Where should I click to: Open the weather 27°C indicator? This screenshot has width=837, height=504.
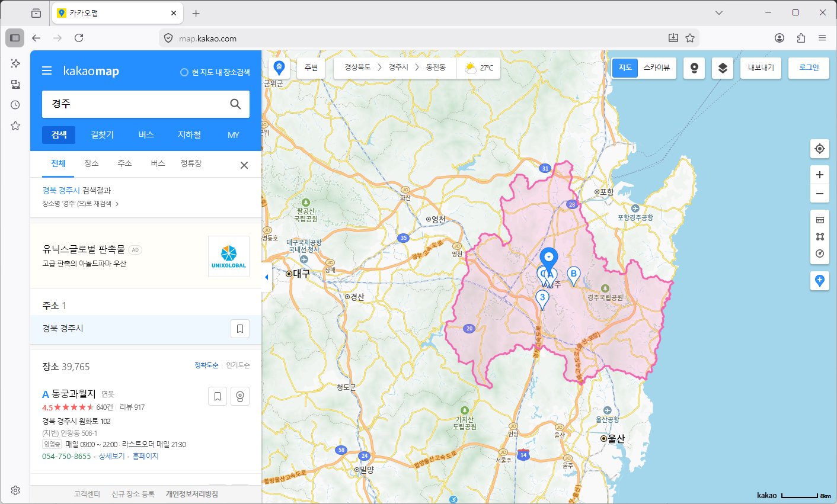pos(479,68)
